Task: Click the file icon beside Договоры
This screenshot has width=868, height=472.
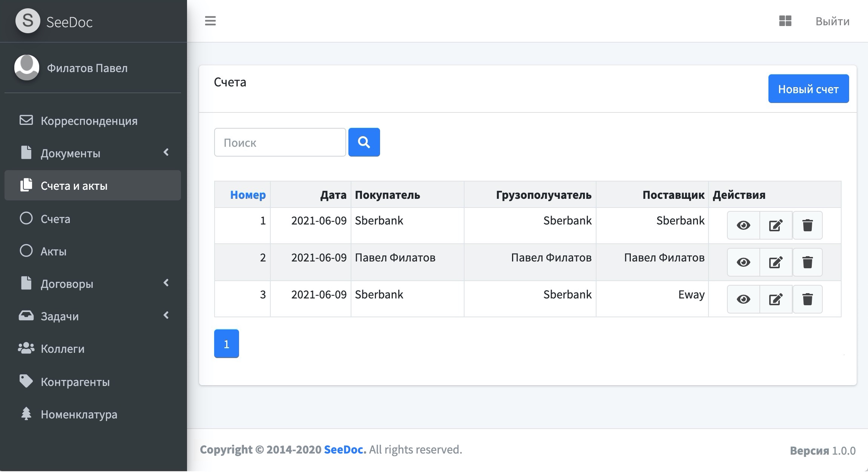Action: point(26,283)
